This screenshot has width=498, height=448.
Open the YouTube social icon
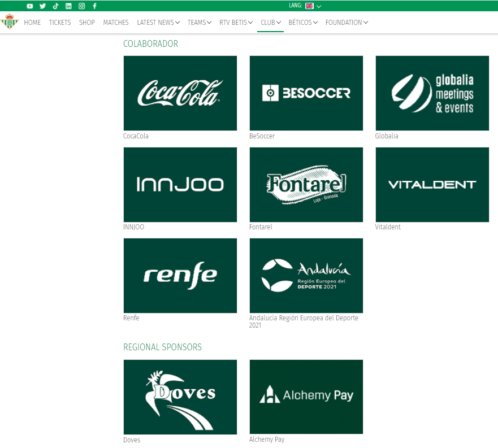click(30, 6)
